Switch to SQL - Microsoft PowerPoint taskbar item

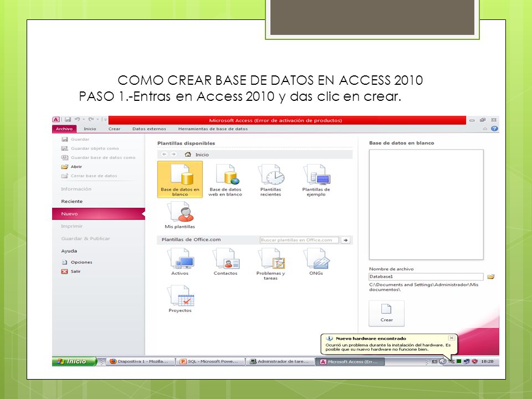pos(211,362)
